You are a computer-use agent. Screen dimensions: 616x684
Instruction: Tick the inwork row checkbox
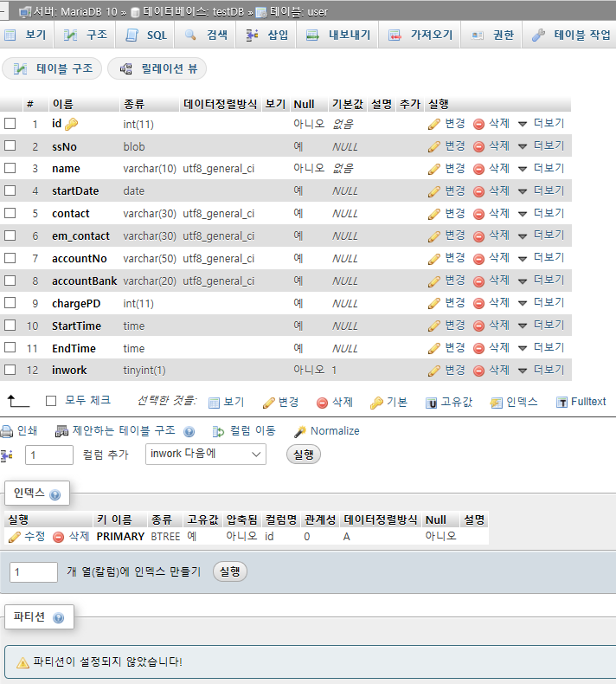point(10,370)
